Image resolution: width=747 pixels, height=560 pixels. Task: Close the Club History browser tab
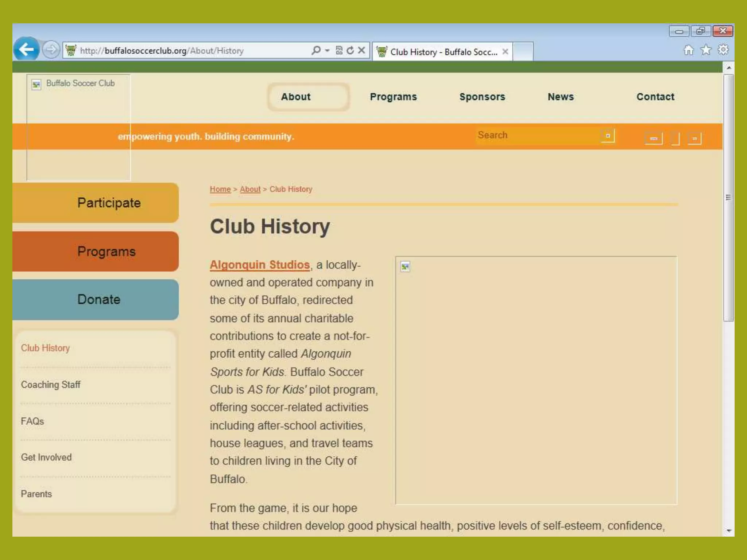(x=505, y=52)
